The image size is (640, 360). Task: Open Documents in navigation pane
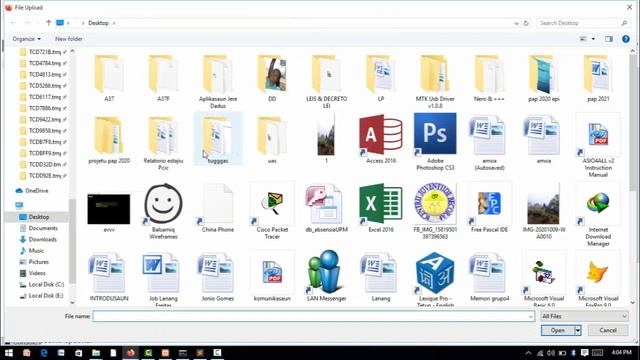click(39, 228)
